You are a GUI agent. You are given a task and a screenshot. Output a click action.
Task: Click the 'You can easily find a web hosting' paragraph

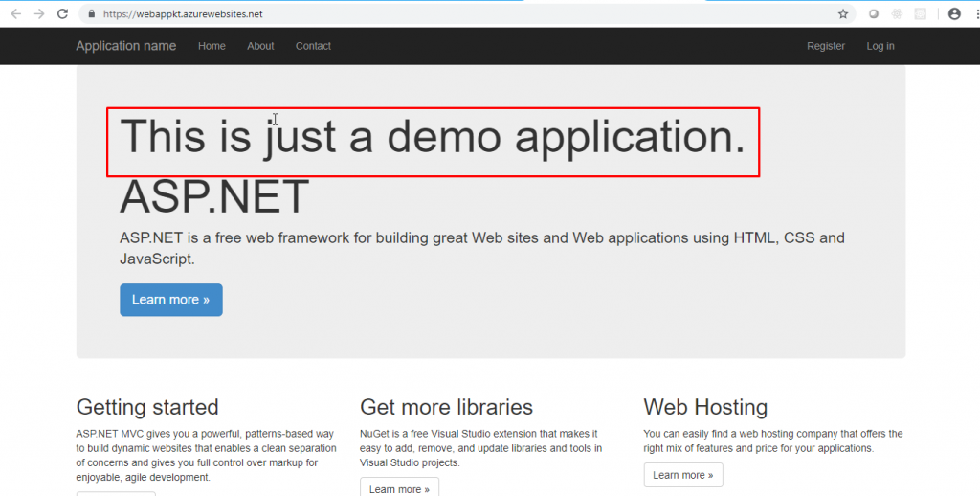coord(773,441)
